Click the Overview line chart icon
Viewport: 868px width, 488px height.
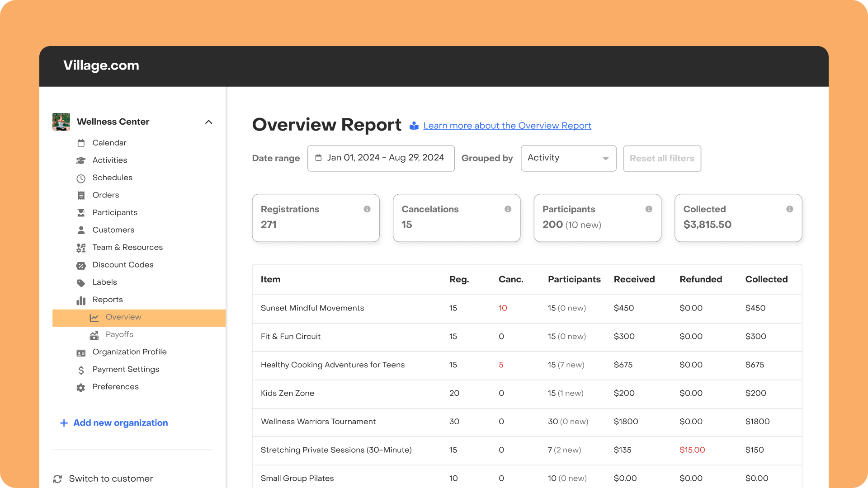(94, 318)
